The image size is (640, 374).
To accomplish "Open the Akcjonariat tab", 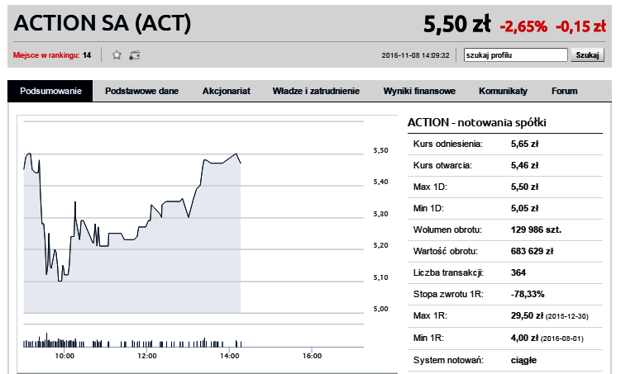I will (x=226, y=91).
